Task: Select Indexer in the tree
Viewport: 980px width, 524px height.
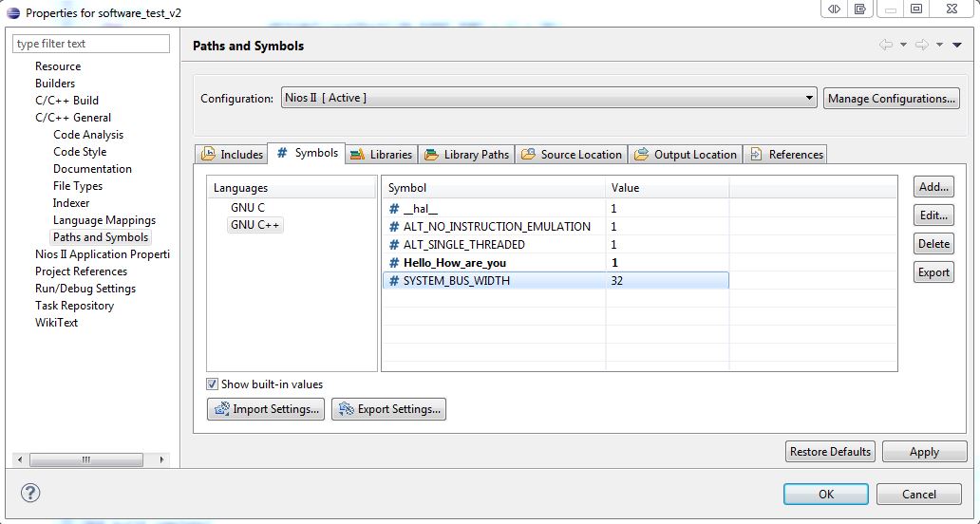Action: point(71,203)
